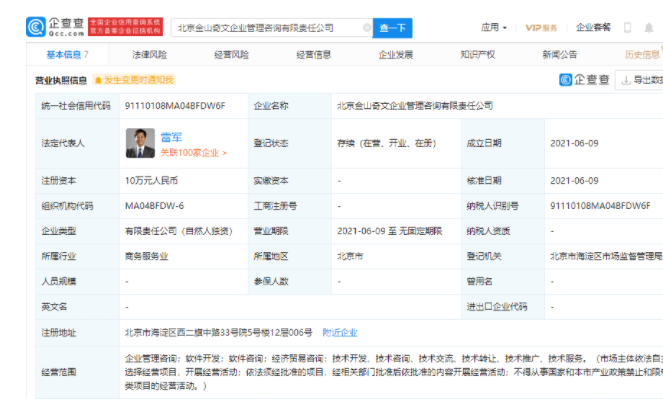The height and width of the screenshot is (406, 663).
Task: Open 附近企业 link next to address
Action: pyautogui.click(x=340, y=332)
